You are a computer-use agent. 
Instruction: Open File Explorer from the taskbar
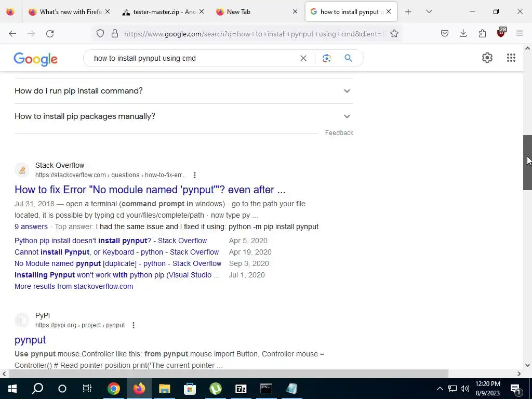165,389
